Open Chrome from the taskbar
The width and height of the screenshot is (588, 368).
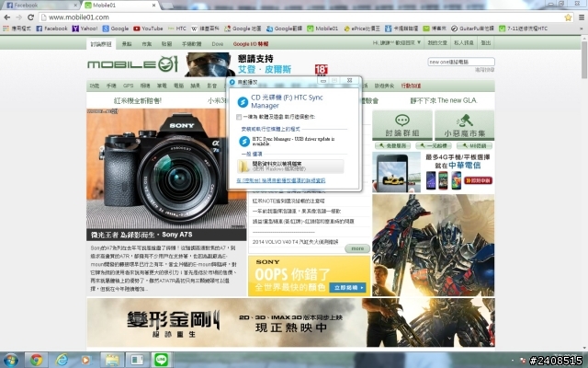click(x=37, y=360)
